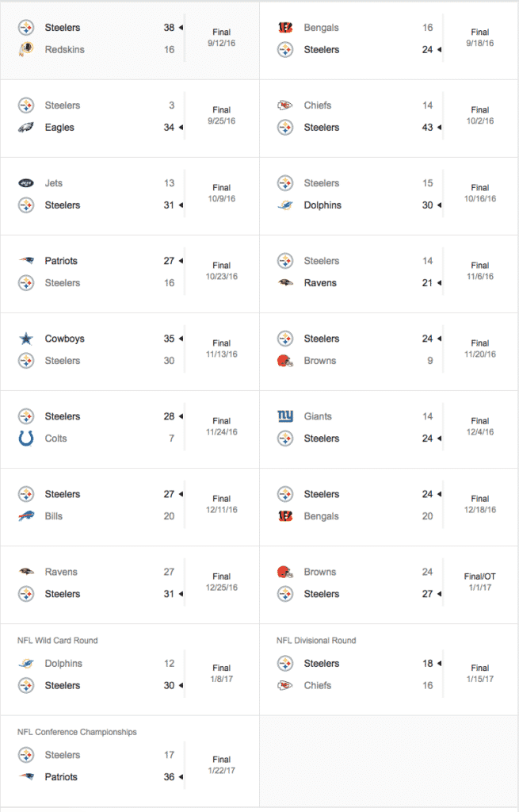
Task: Select the NFL Divisional Round heading
Action: 316,641
